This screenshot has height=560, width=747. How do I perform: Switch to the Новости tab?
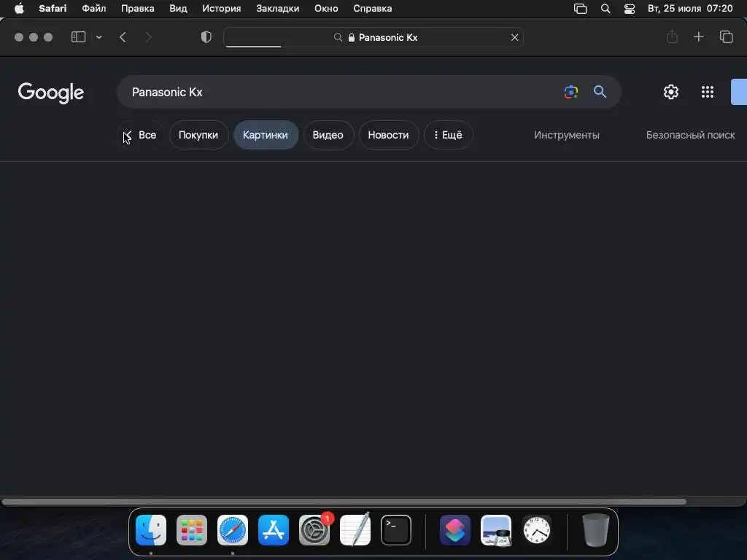pos(388,135)
